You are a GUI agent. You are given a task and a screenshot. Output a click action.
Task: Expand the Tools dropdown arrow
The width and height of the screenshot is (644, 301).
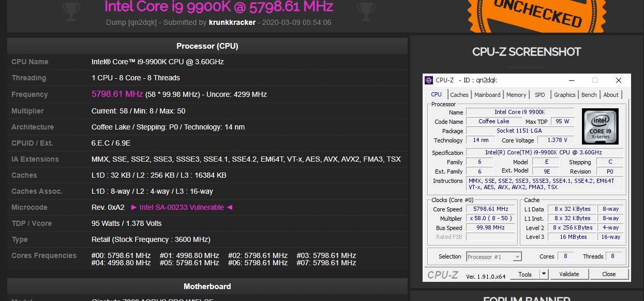(544, 274)
